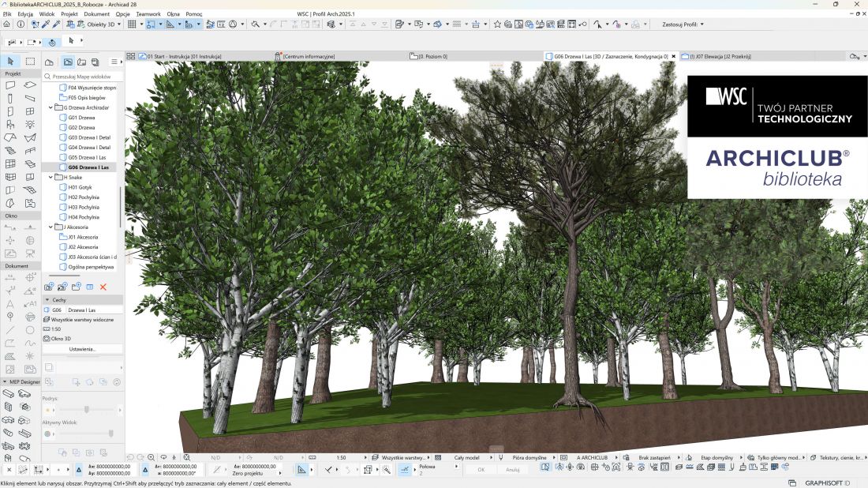868x488 pixels.
Task: Switch to View Map navigator icon
Action: (x=68, y=62)
